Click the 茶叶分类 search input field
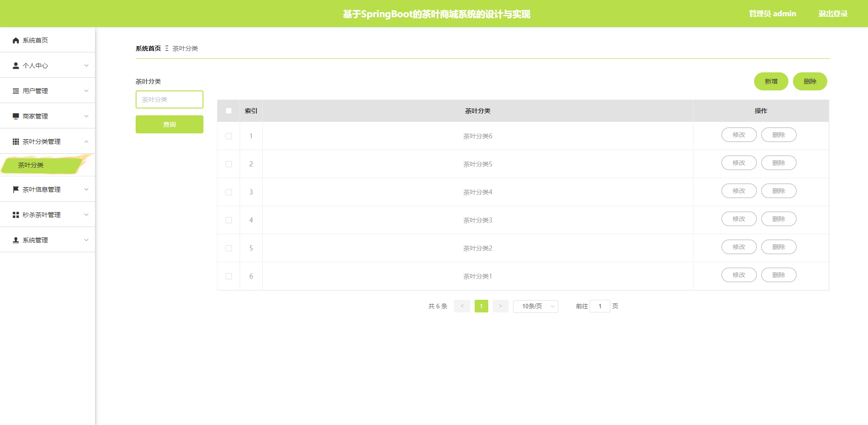868x425 pixels. point(170,99)
